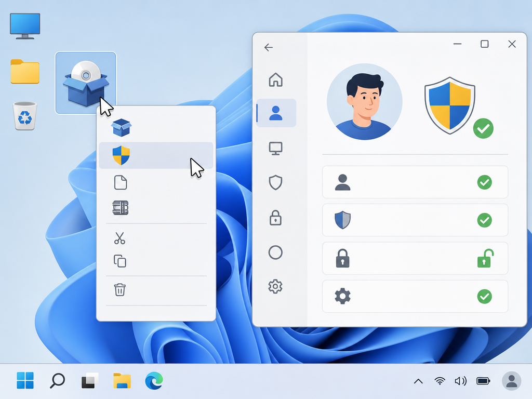
Task: Choose the zip archive entry in context menu
Action: coord(121,208)
